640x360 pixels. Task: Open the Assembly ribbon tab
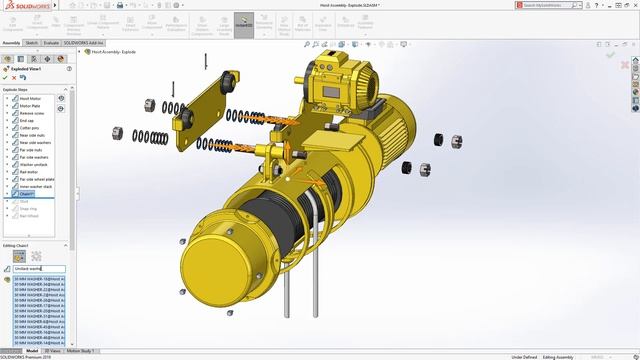[11, 43]
